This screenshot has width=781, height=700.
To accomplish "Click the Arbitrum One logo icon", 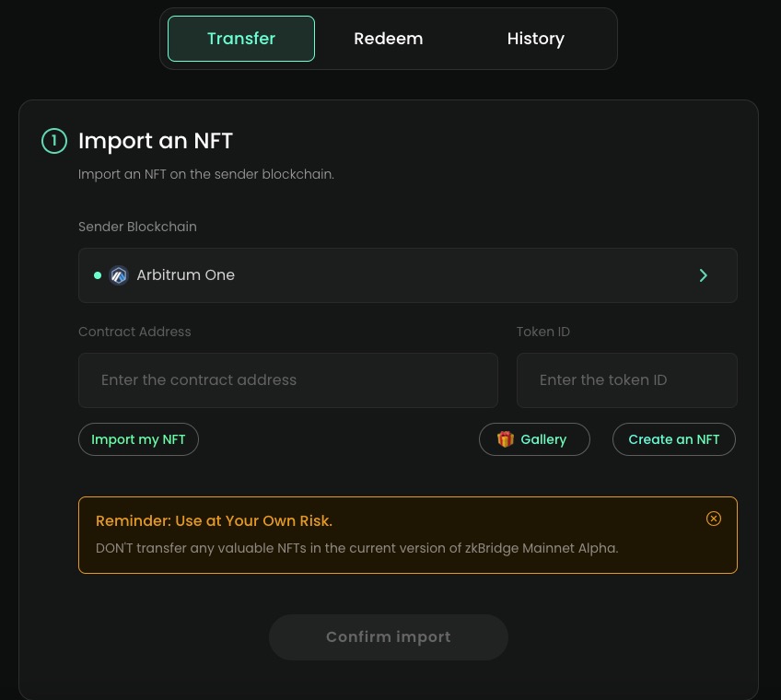I will (x=119, y=275).
